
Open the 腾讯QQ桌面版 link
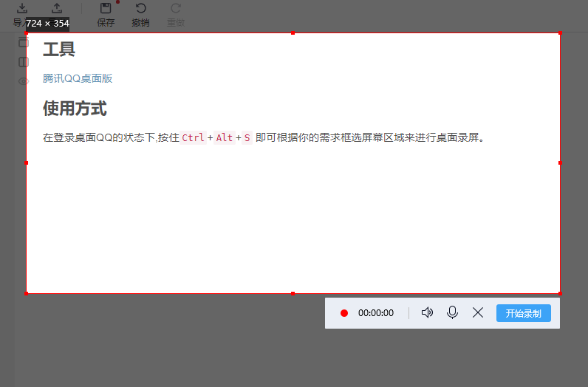point(78,78)
